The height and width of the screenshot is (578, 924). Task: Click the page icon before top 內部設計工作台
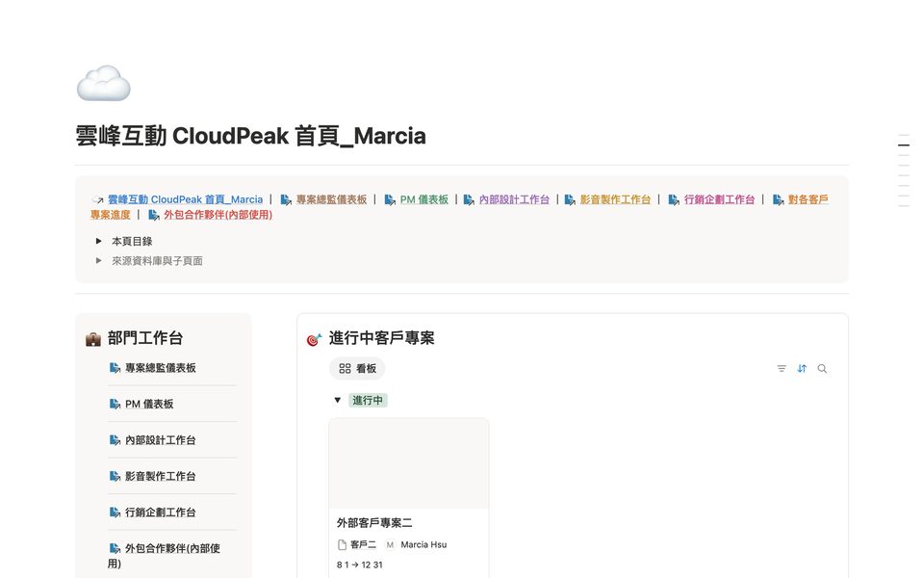tap(469, 200)
